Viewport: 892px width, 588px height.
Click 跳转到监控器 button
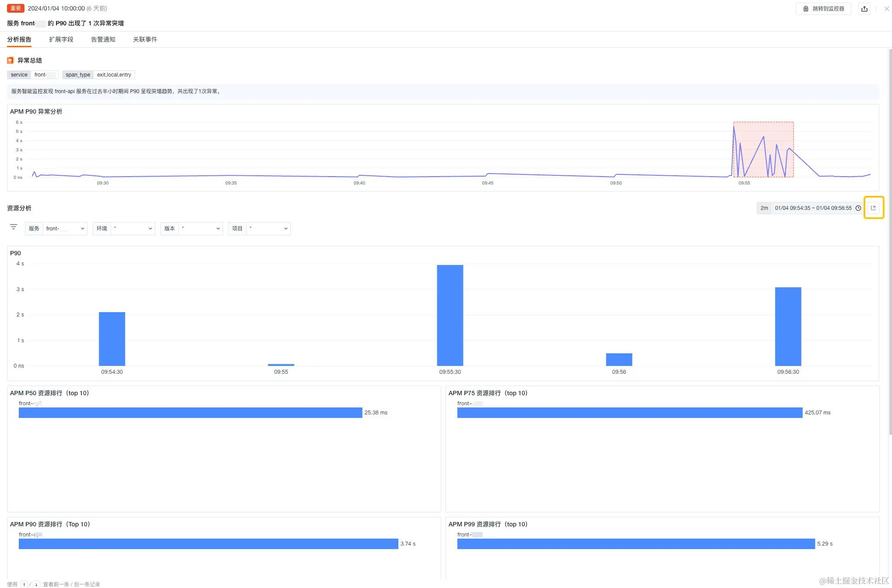point(823,9)
